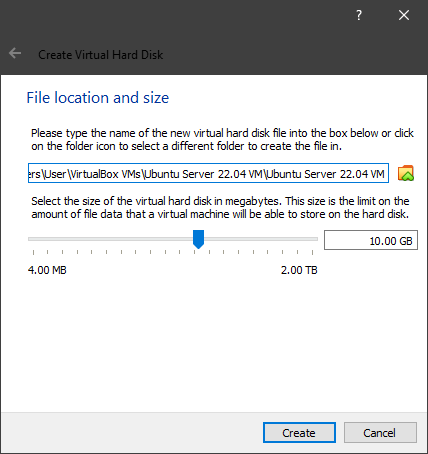Open the help question mark icon
This screenshot has width=428, height=454.
click(359, 15)
